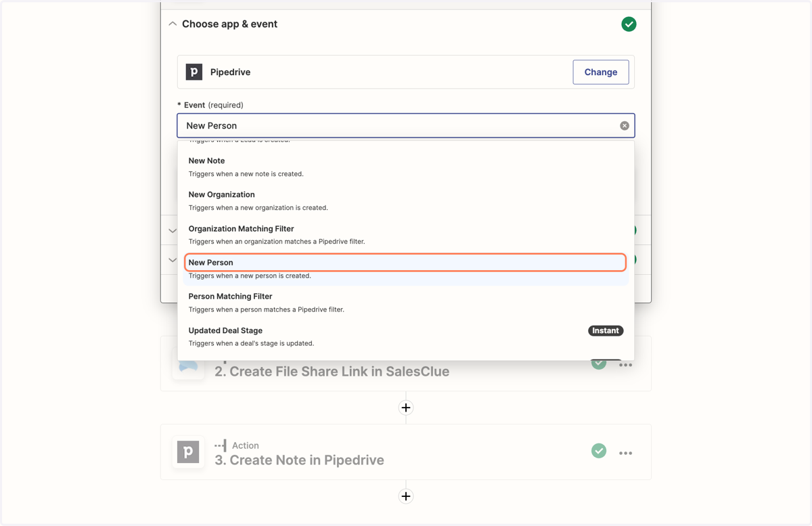Click into the Event field showing New Person
Viewport: 812px width, 526px height.
pyautogui.click(x=406, y=125)
